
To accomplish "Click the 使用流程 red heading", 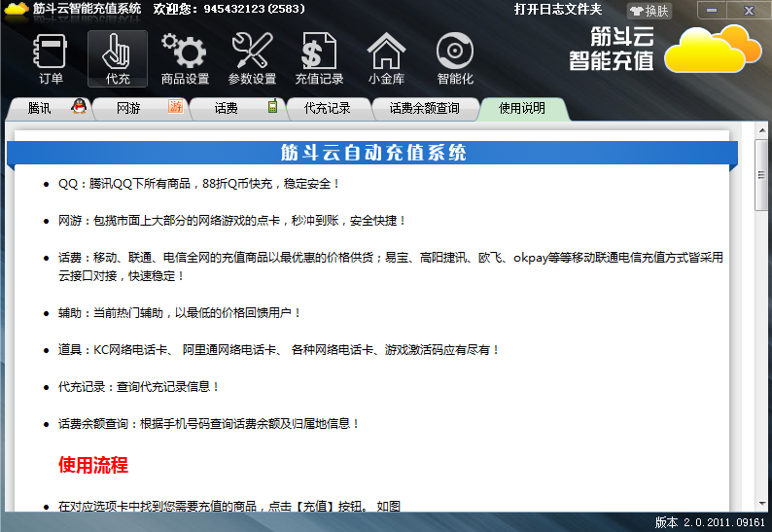I will click(93, 465).
